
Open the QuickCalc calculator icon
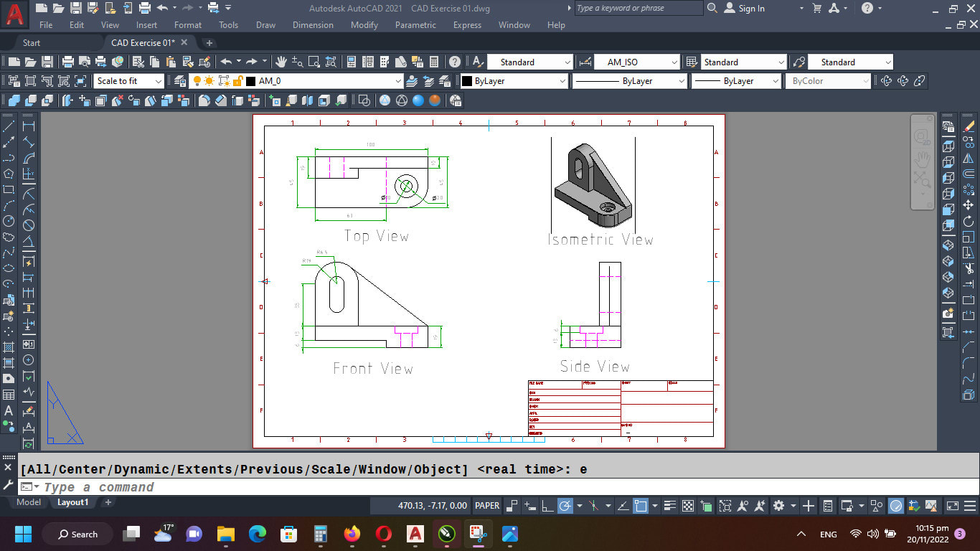point(434,62)
